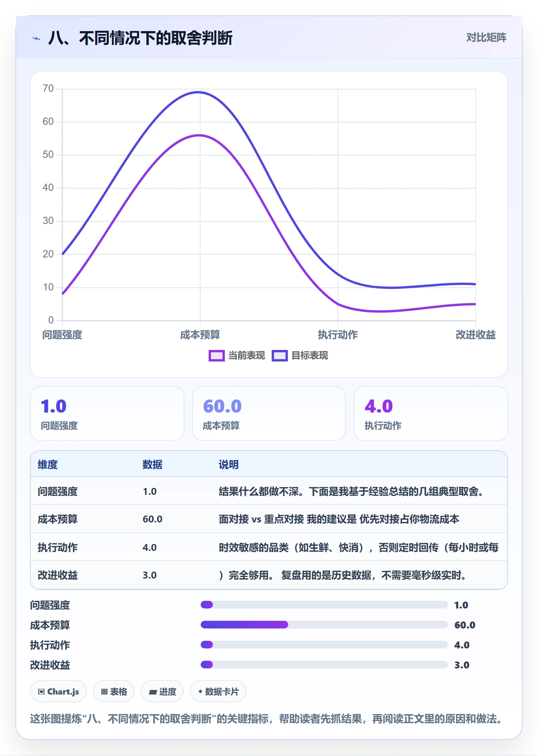Toggle the 当前表现 legend swatch
538x756 pixels.
(216, 356)
